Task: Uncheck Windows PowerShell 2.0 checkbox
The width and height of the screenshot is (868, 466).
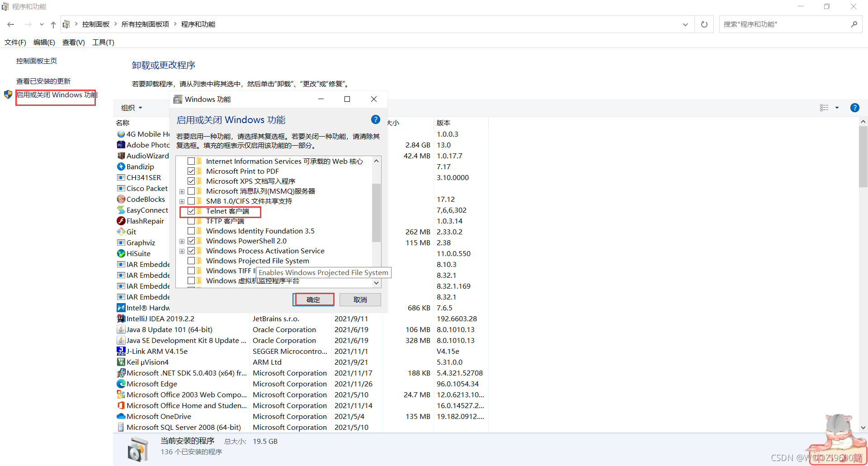Action: tap(191, 241)
